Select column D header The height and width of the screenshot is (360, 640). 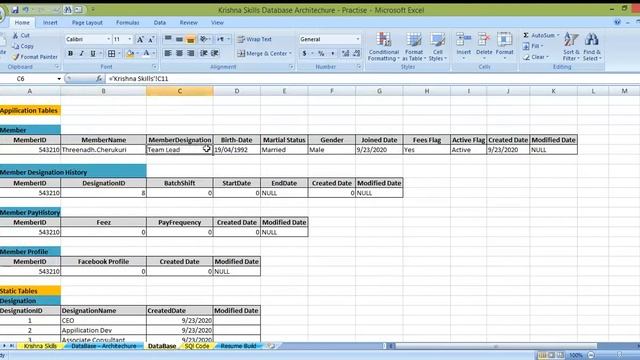(x=237, y=91)
